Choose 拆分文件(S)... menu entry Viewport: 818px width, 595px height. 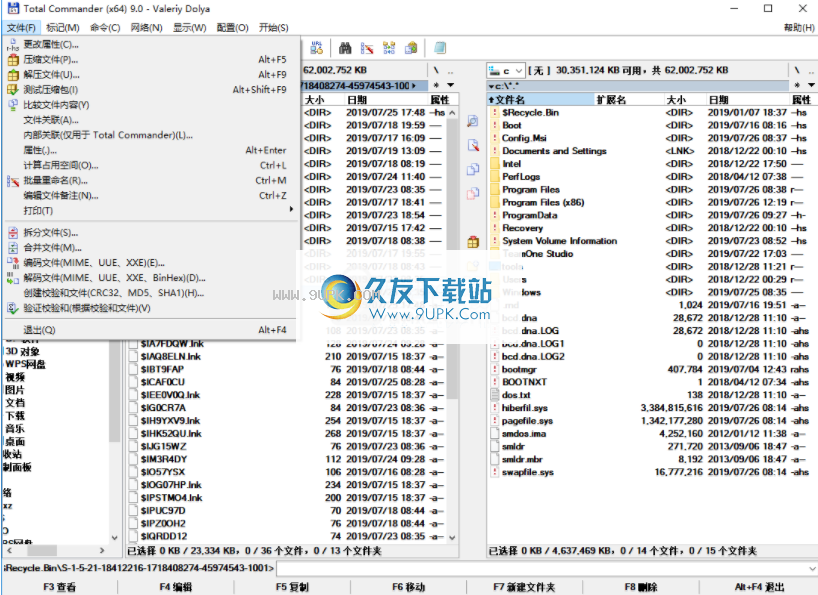[151, 233]
